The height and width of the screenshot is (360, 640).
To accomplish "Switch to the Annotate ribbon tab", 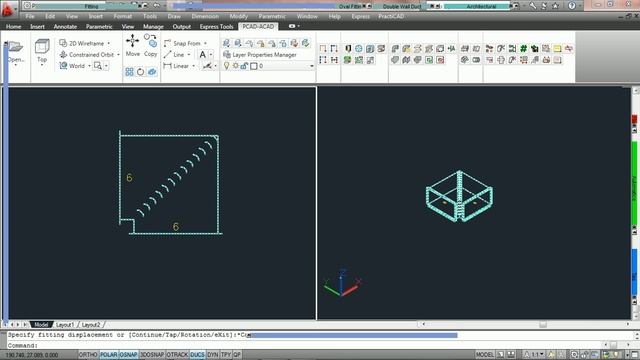I will (65, 27).
